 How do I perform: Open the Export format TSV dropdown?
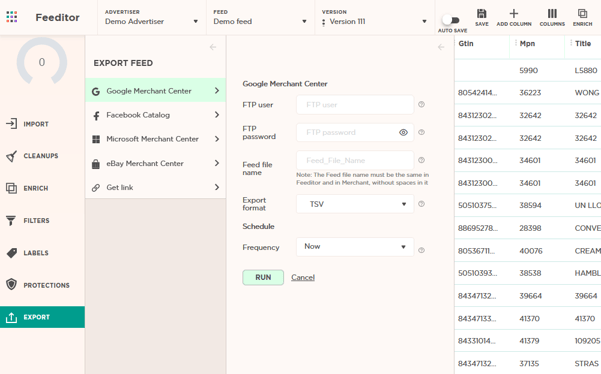(x=355, y=204)
